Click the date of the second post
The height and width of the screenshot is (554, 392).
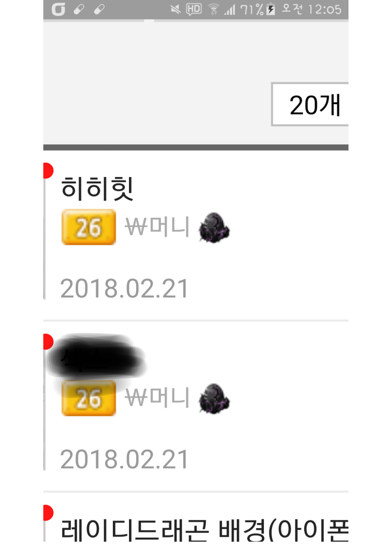125,460
